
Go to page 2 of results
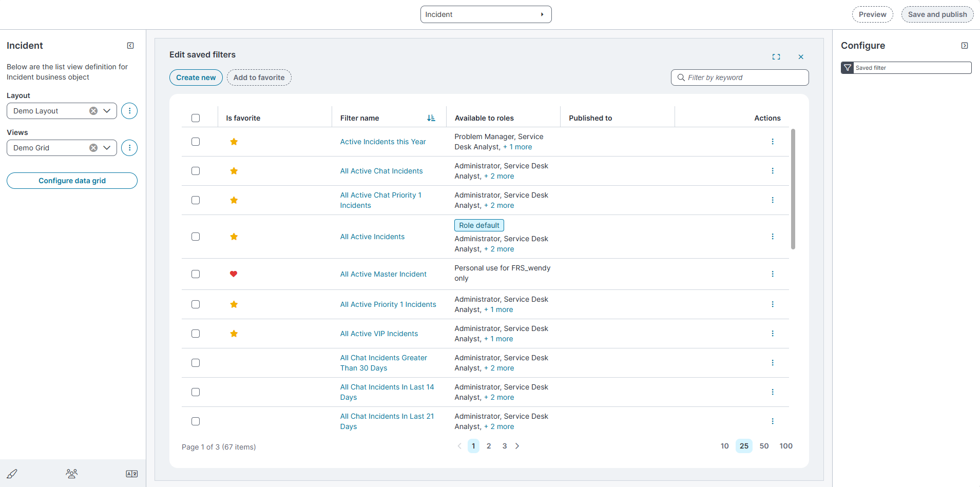[x=489, y=446]
